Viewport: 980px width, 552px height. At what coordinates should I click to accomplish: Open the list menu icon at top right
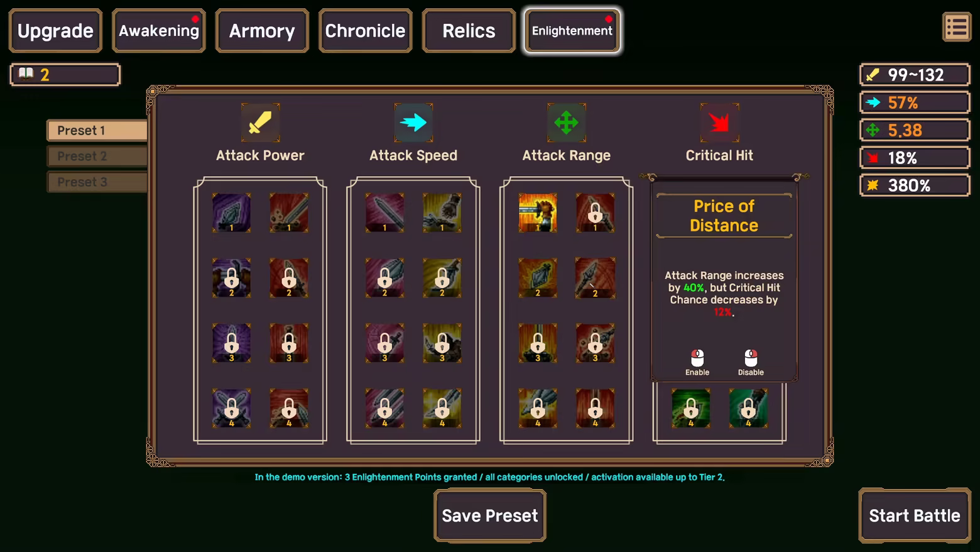[957, 27]
